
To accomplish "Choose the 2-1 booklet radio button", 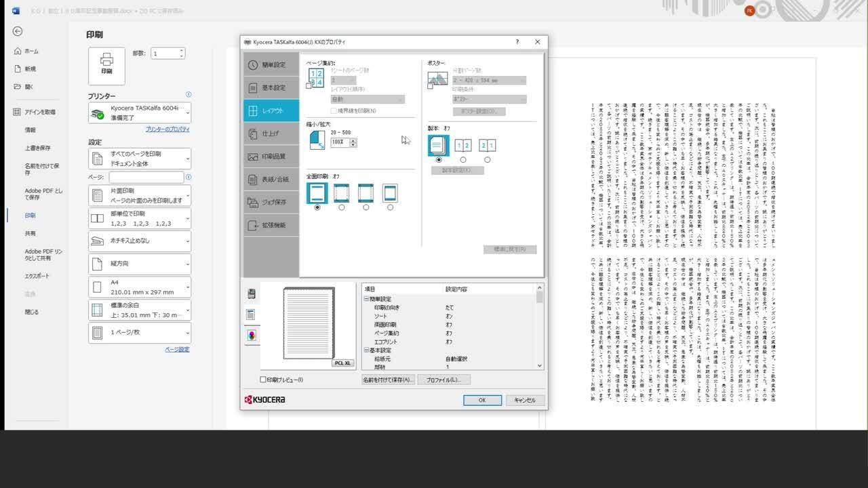I will tap(488, 160).
